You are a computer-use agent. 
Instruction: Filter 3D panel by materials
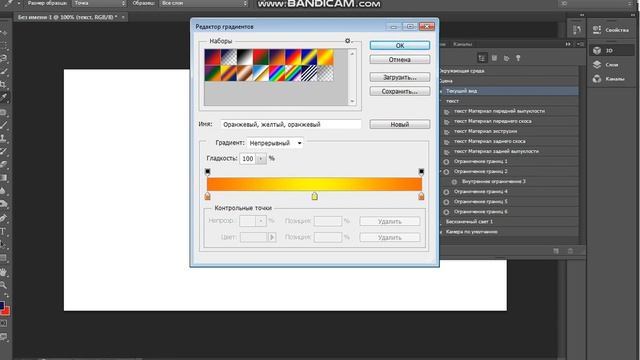click(507, 58)
